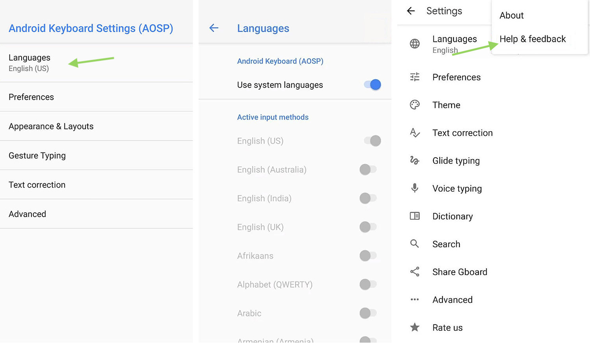Tap the Settings title in Gboard screen
590x364 pixels.
tap(444, 11)
